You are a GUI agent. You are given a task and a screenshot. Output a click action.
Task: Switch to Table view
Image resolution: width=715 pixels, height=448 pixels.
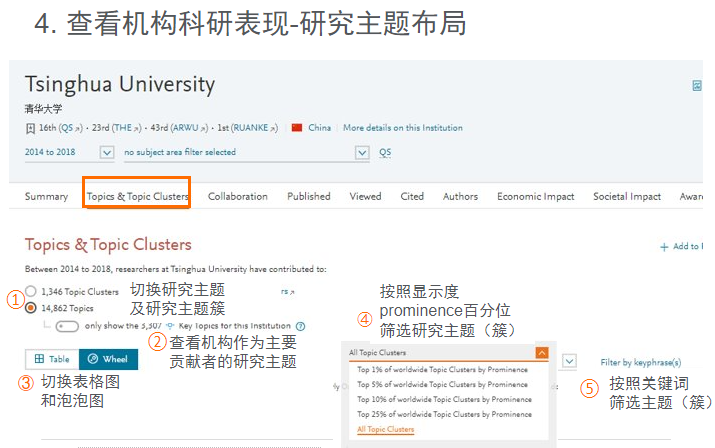coord(52,359)
